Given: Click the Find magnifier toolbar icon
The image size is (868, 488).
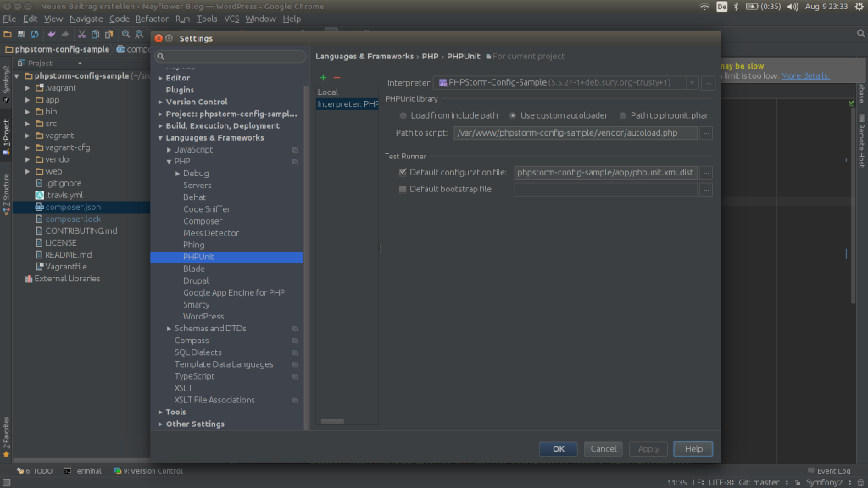Looking at the screenshot, I should [x=126, y=34].
